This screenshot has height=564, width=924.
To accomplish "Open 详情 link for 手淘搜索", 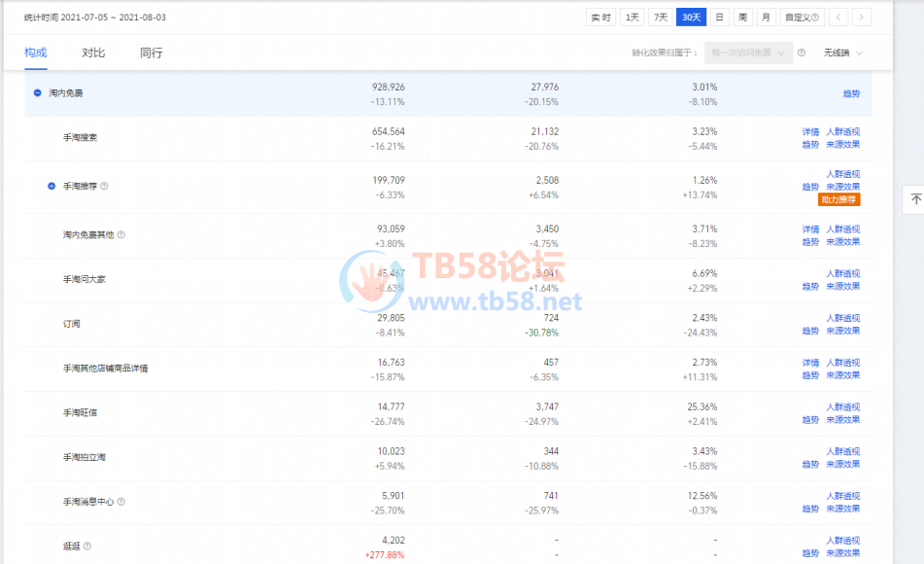I will (810, 131).
